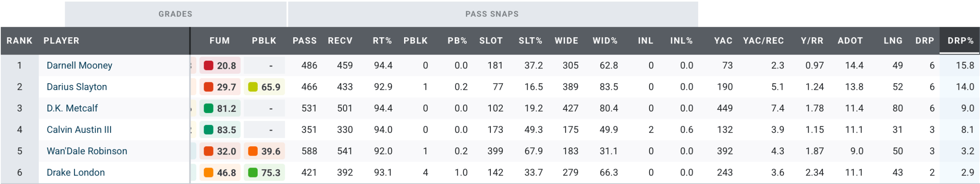Select the PASS SNAPS group header
This screenshot has width=980, height=184.
coord(492,14)
